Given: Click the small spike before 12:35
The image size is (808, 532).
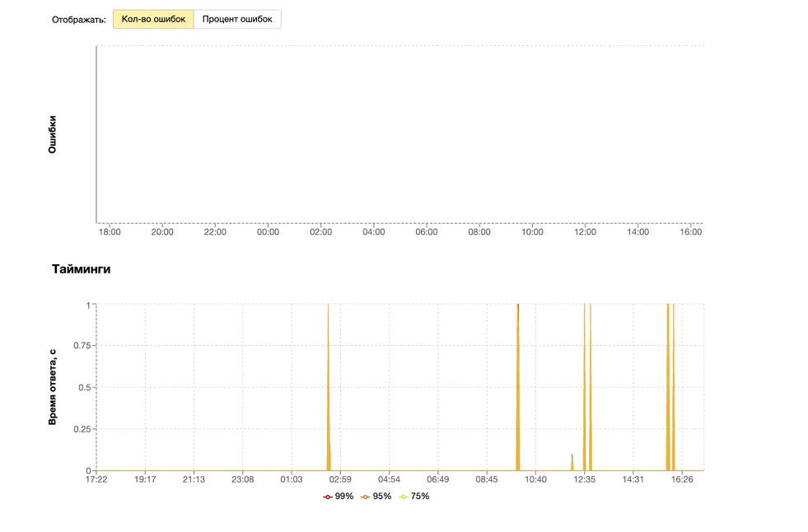Looking at the screenshot, I should (572, 462).
